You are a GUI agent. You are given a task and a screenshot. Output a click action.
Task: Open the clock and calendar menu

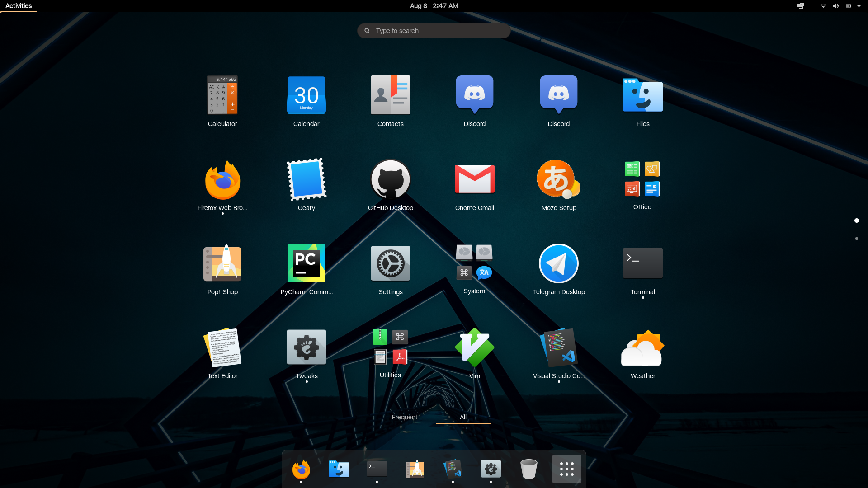point(434,6)
